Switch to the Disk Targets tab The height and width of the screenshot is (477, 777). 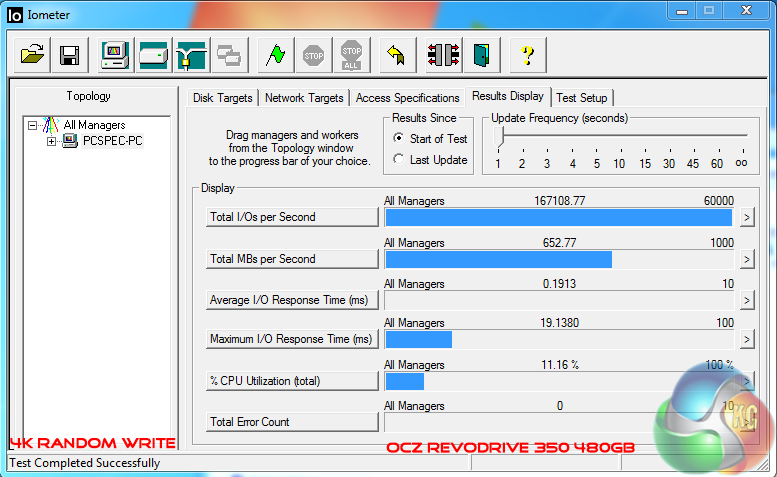click(222, 98)
